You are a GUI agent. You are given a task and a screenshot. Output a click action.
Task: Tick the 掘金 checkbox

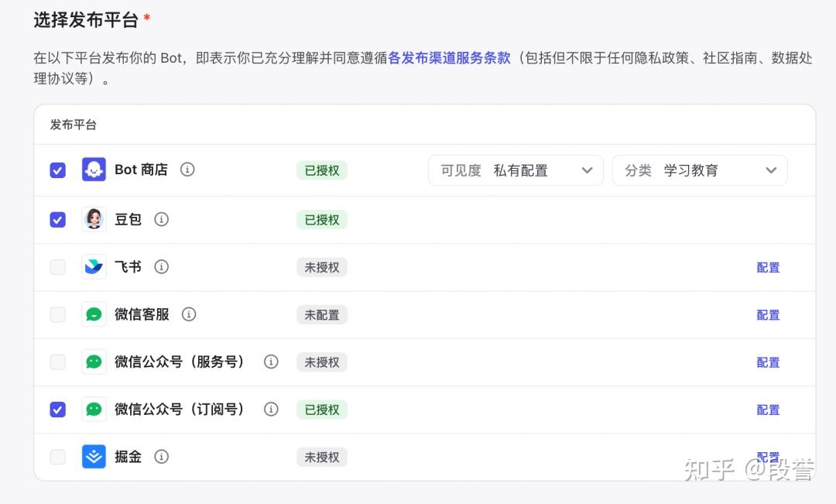[x=57, y=457]
